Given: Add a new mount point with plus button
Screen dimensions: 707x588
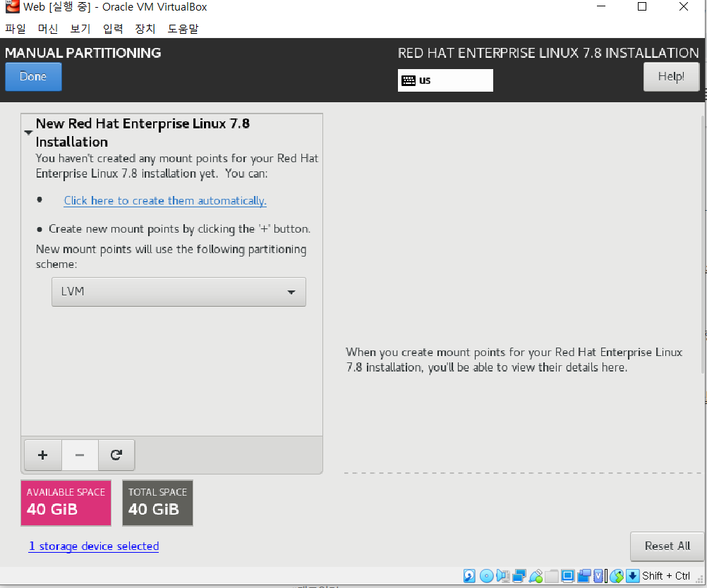Looking at the screenshot, I should (43, 455).
